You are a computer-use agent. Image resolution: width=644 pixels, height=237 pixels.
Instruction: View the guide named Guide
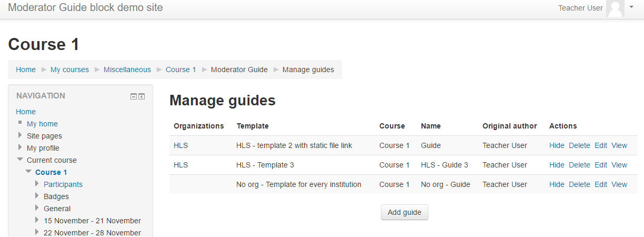(619, 145)
